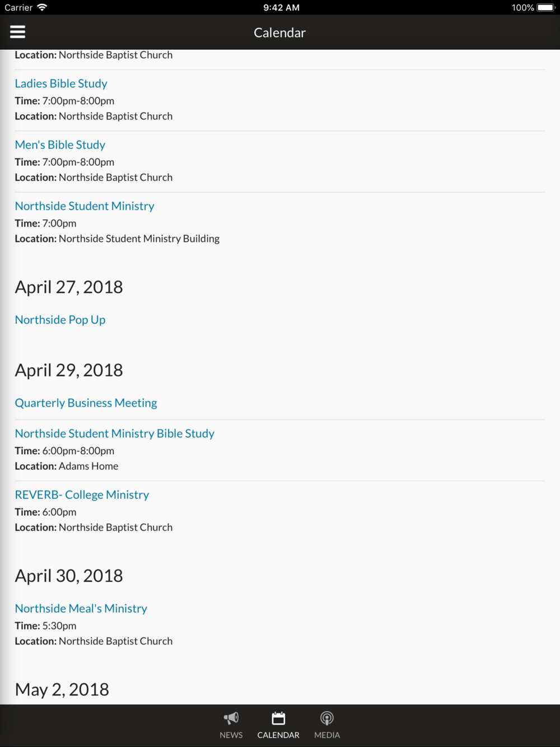Select the April 30, 2018 date heading
The height and width of the screenshot is (747, 560).
click(69, 576)
